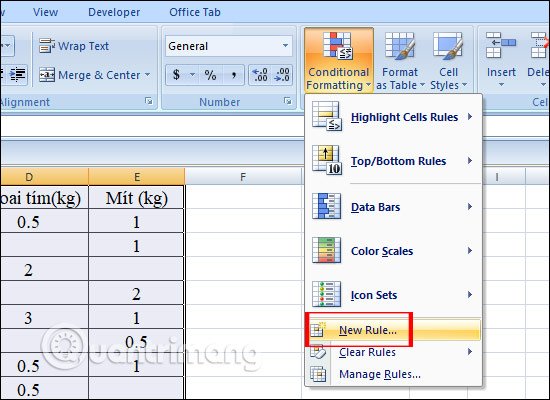Click Top/Bottom Rules icon

(x=327, y=160)
